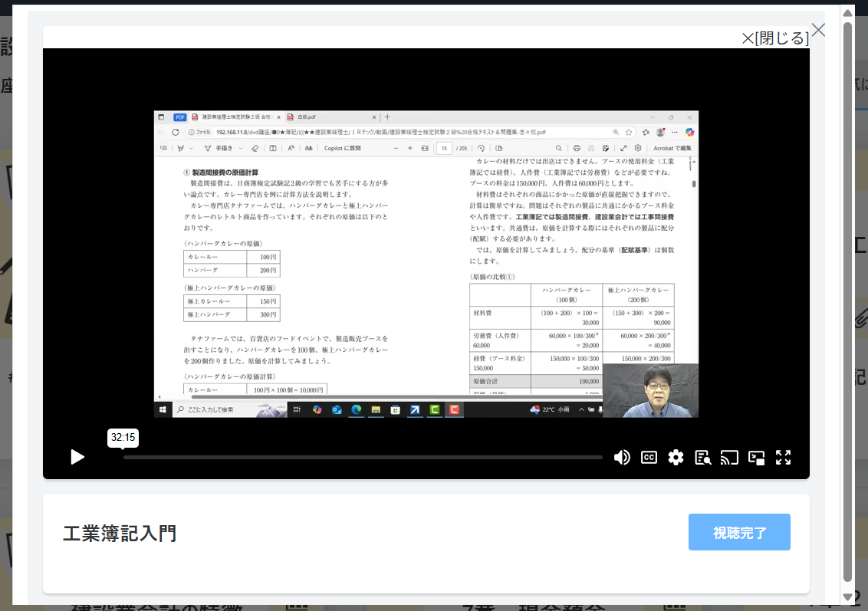Click the [閉じる] close link
The height and width of the screenshot is (611, 868).
[775, 38]
